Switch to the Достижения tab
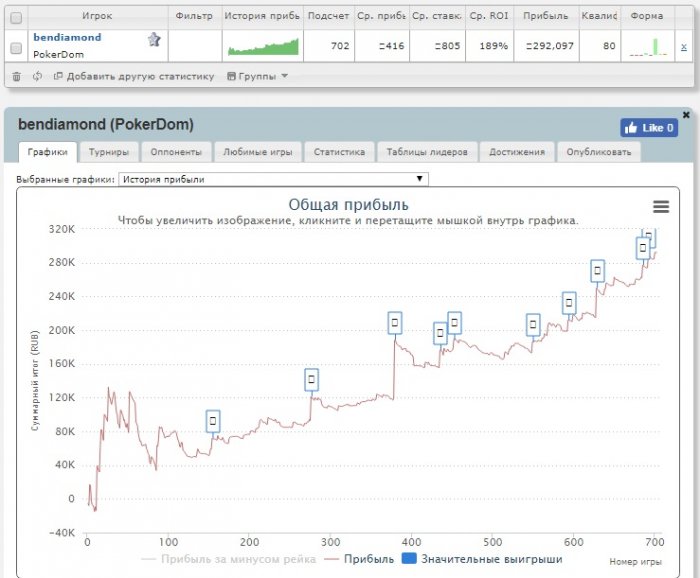This screenshot has width=700, height=578. (517, 152)
